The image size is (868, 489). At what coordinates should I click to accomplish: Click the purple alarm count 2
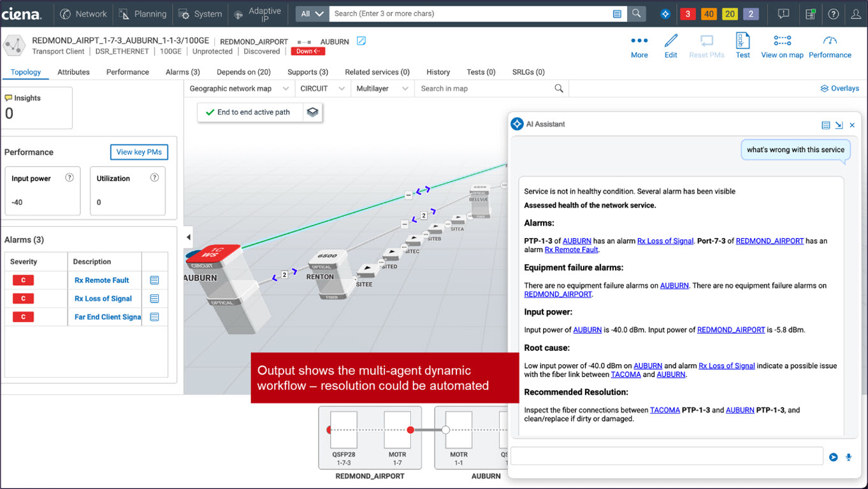[x=751, y=13]
